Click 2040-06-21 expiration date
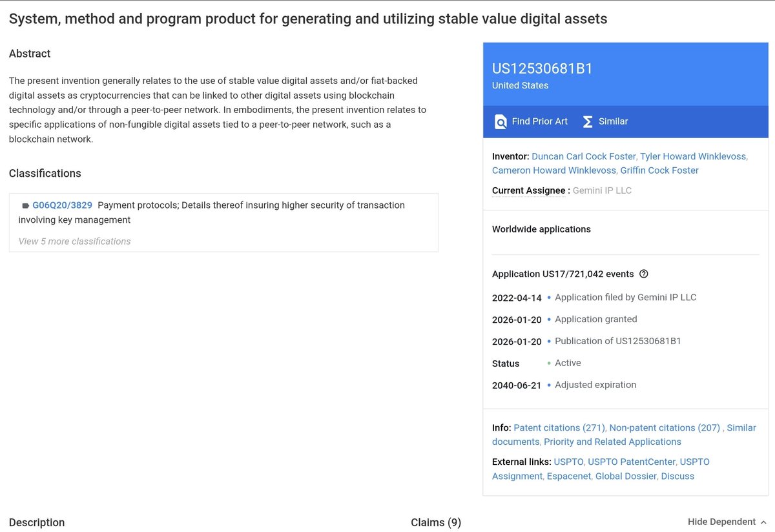Image resolution: width=775 pixels, height=532 pixels. (517, 385)
